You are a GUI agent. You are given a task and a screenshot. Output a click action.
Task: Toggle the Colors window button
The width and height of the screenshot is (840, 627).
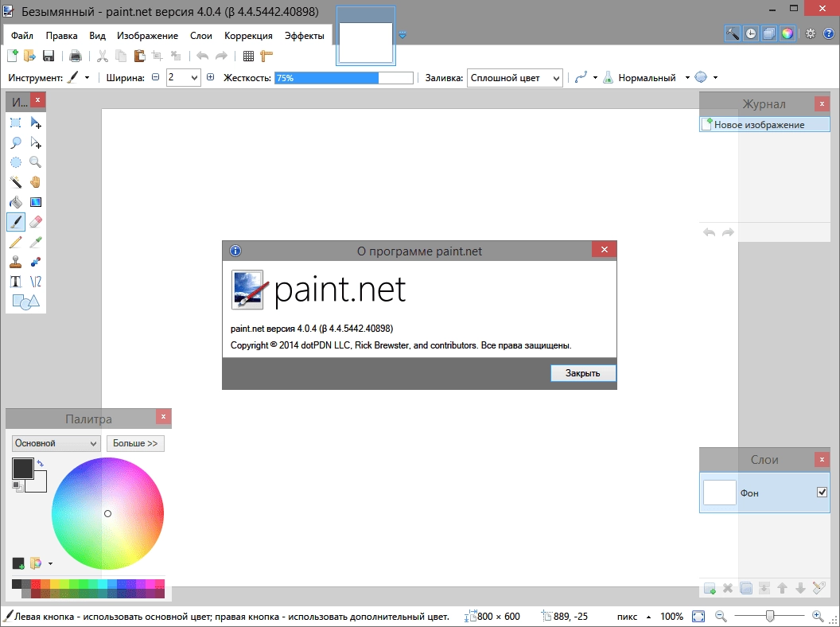tap(787, 33)
